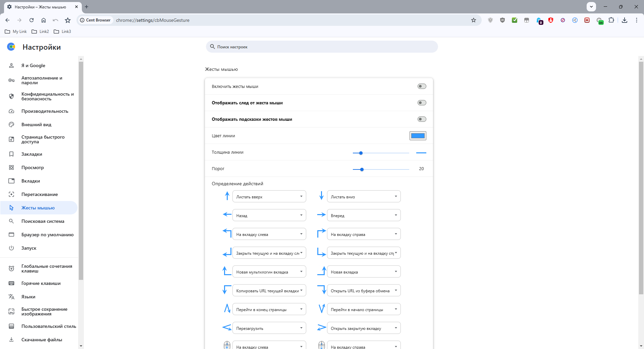Image resolution: width=644 pixels, height=349 pixels.
Task: Click the tab search chevron button
Action: click(x=591, y=7)
